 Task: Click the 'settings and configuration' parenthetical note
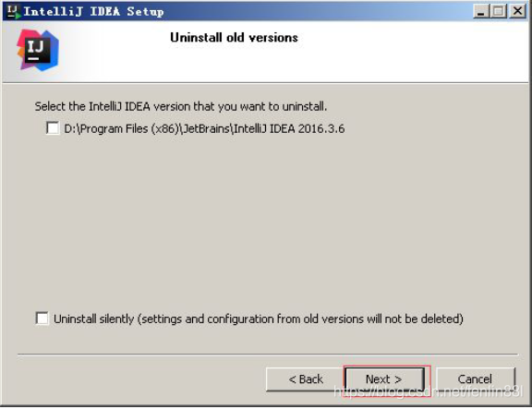(x=300, y=319)
